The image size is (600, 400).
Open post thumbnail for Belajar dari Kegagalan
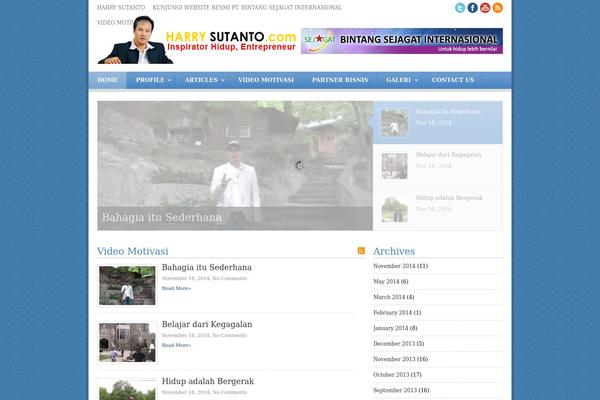click(127, 343)
